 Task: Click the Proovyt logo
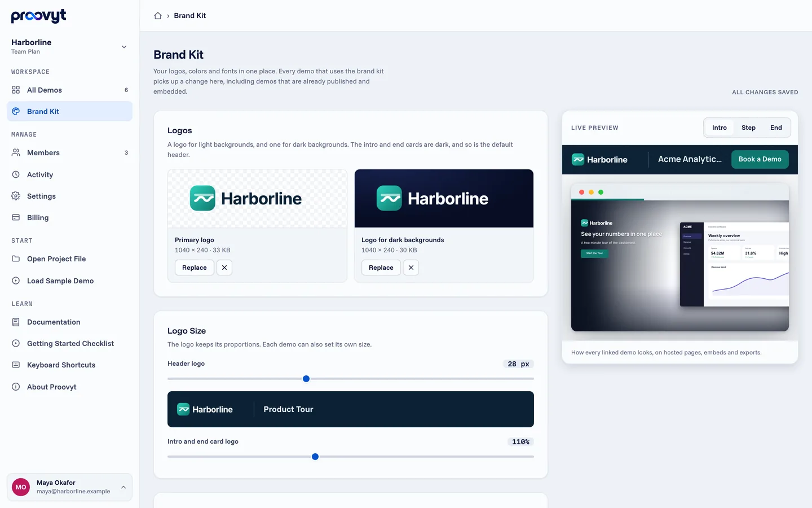click(39, 16)
